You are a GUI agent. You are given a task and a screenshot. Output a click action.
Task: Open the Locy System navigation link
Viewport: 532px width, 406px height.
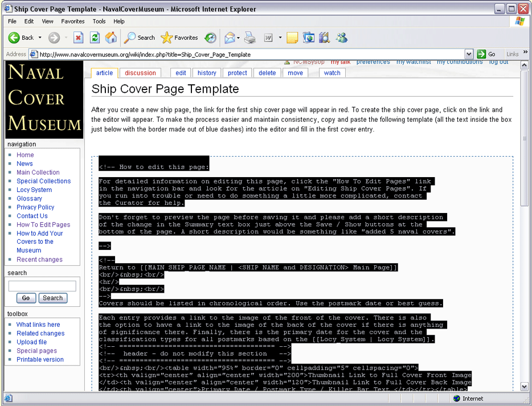[x=34, y=190]
